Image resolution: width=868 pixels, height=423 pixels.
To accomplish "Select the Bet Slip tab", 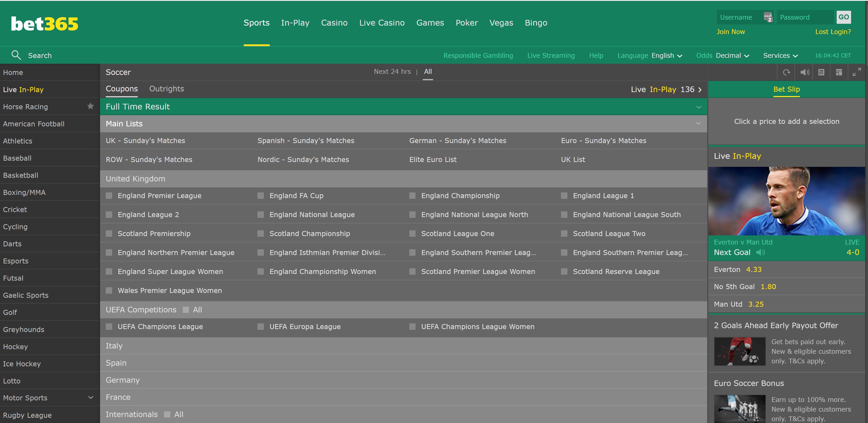I will 786,89.
